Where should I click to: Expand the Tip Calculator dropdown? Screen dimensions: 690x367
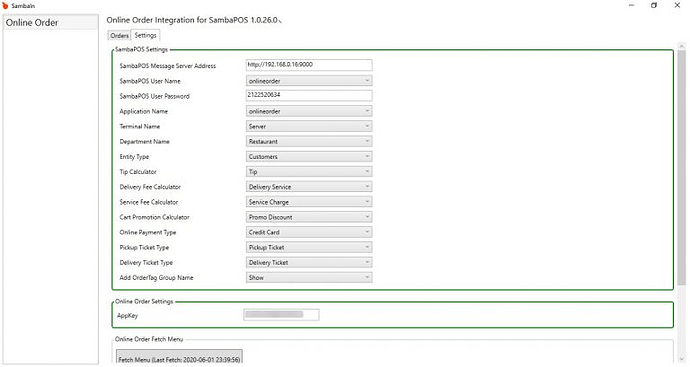(x=309, y=172)
